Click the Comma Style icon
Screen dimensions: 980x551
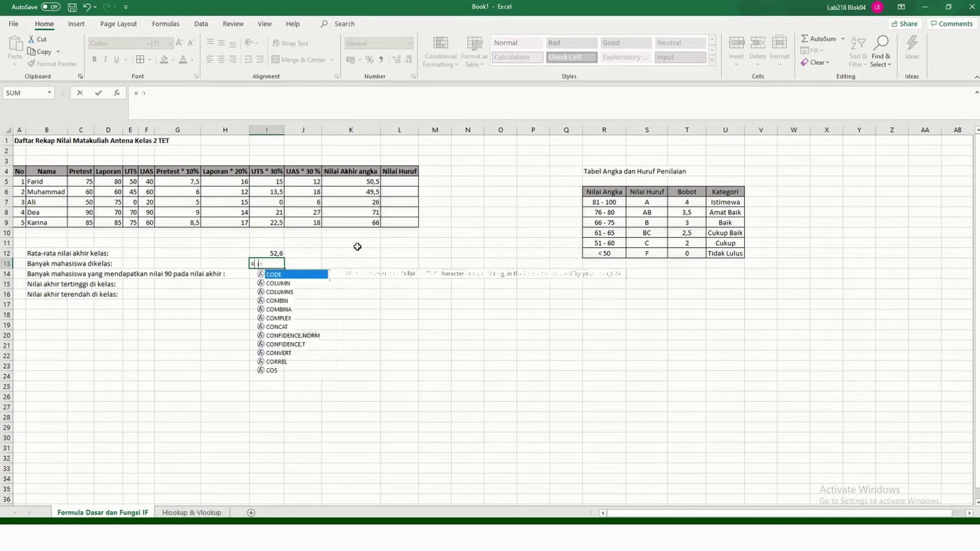[381, 60]
